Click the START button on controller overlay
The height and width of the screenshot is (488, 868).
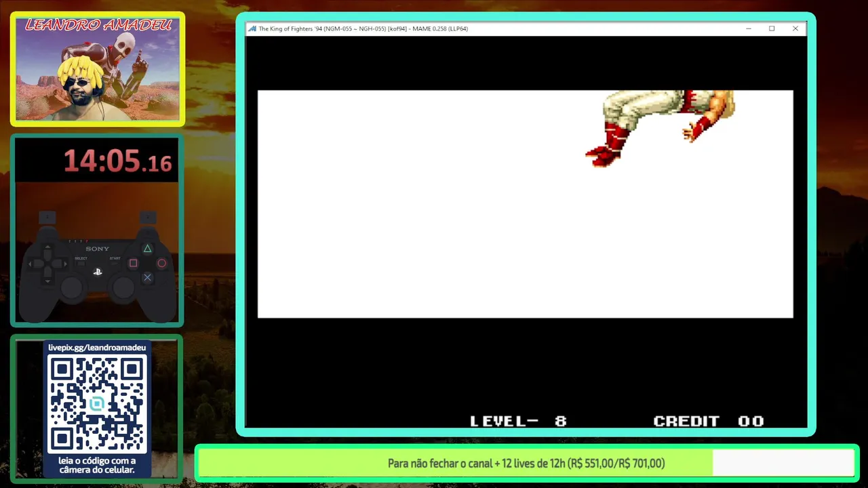[115, 261]
